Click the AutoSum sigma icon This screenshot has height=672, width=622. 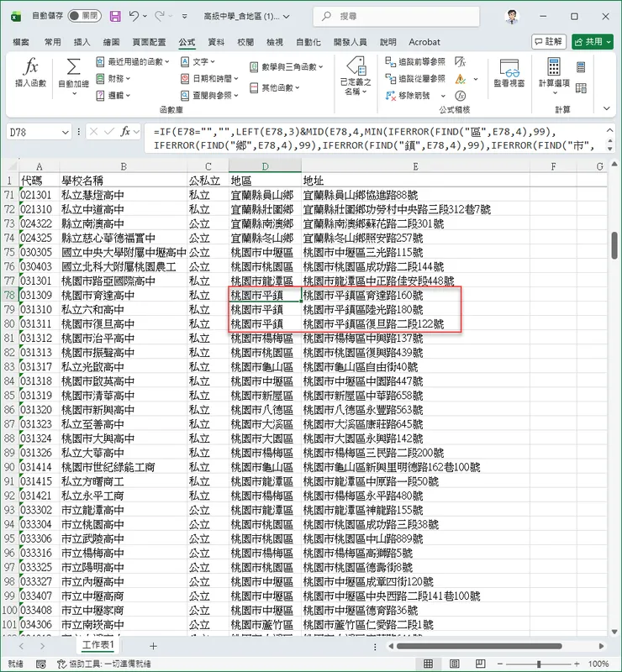coord(73,67)
